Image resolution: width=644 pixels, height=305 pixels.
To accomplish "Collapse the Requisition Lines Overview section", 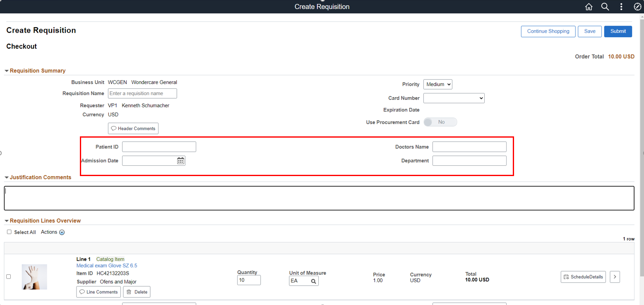I will (x=7, y=221).
